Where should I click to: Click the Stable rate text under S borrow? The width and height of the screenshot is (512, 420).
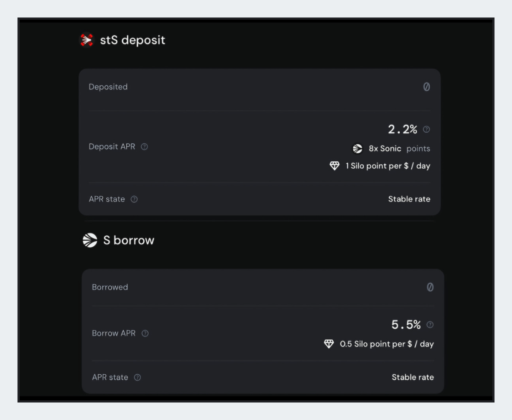pos(413,377)
